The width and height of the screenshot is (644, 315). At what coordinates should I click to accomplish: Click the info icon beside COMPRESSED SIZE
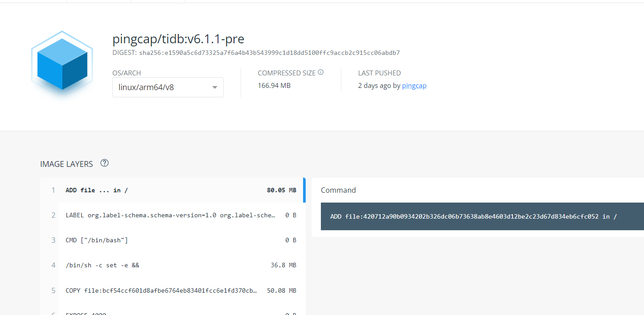point(320,72)
